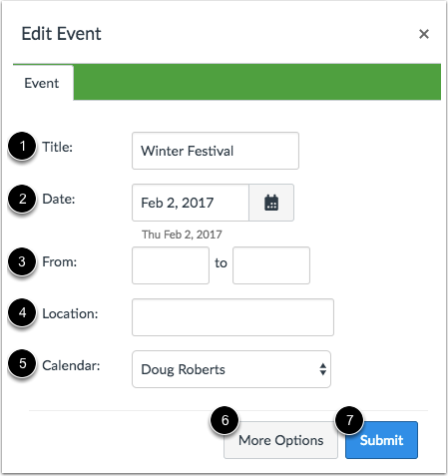This screenshot has height=476, width=448.
Task: Open More Options for the event
Action: pos(280,440)
